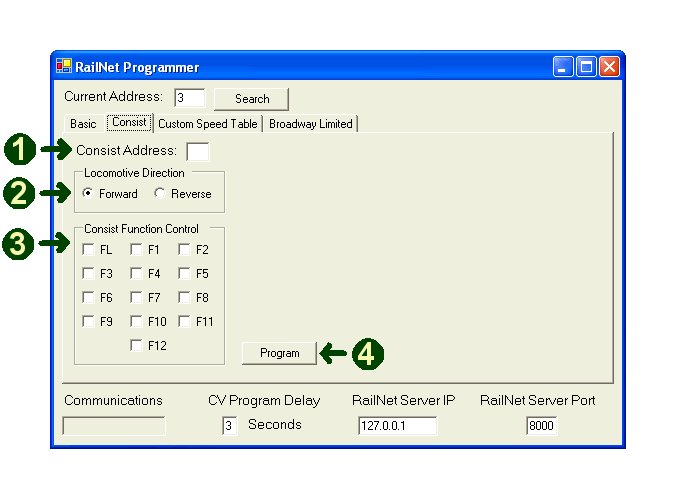Maximize the RailNet Programmer window
Screen dimensions: 676x499
[x=586, y=67]
